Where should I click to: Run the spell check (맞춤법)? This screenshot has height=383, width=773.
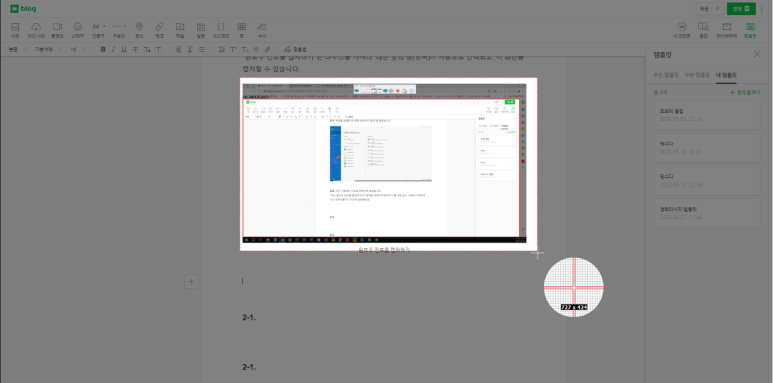point(295,49)
